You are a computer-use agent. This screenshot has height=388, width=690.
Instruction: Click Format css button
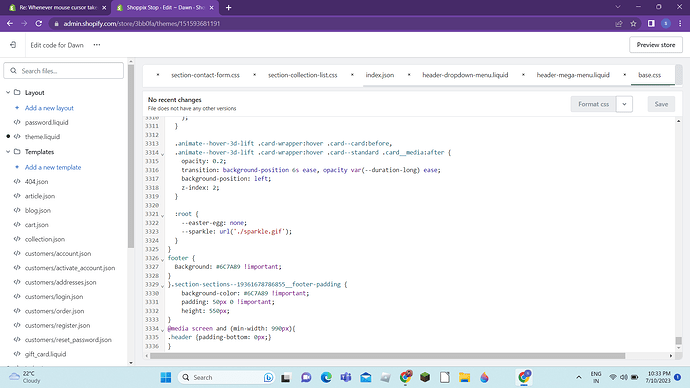pos(593,104)
